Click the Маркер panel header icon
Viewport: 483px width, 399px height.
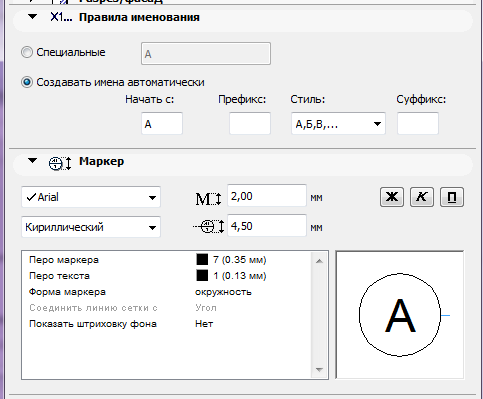click(x=60, y=163)
